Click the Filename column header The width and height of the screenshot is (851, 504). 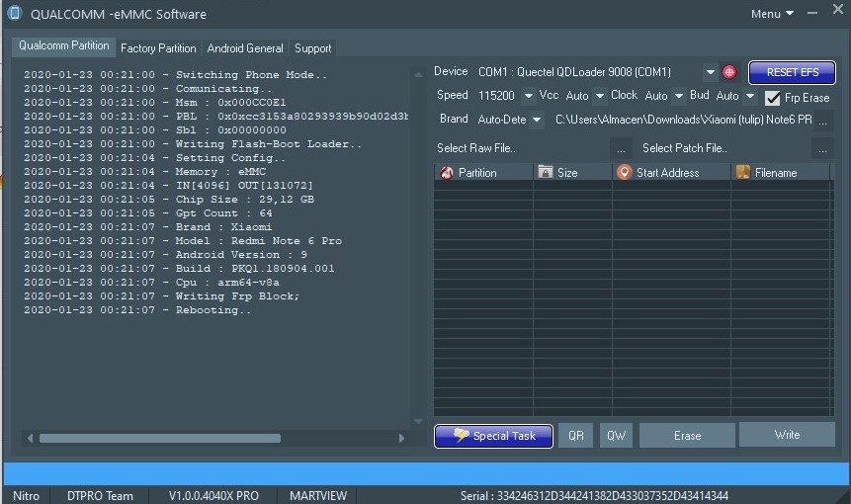[781, 173]
